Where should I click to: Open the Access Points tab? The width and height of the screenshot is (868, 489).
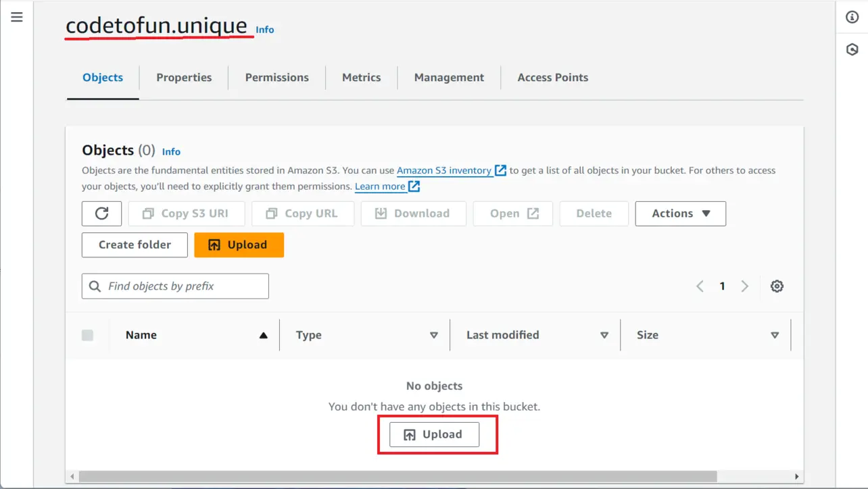click(x=553, y=78)
